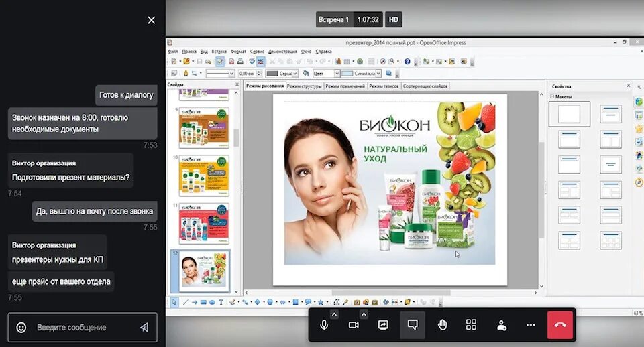
Task: Open the emoji picker in message box
Action: click(21, 328)
